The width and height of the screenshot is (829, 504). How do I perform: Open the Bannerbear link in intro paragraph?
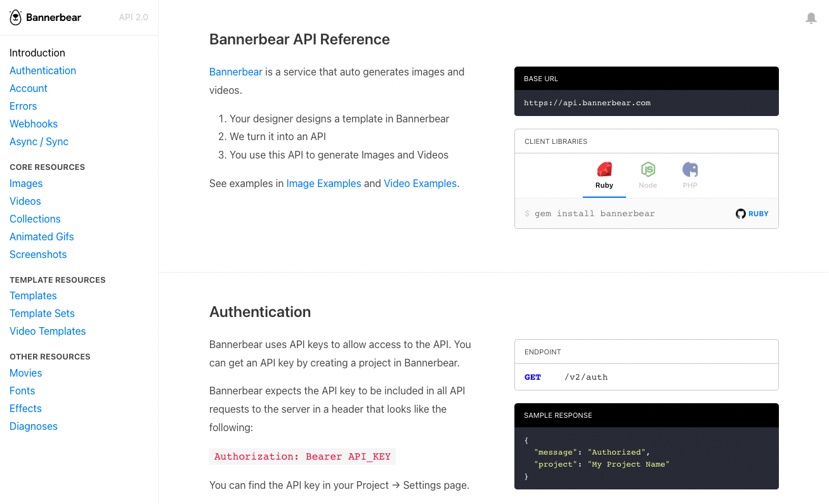(x=235, y=72)
